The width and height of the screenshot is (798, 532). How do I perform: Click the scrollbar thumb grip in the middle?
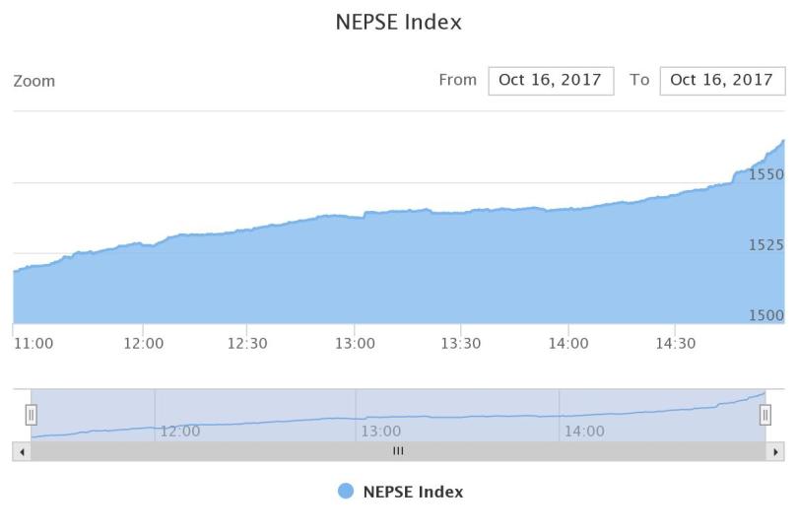(399, 451)
